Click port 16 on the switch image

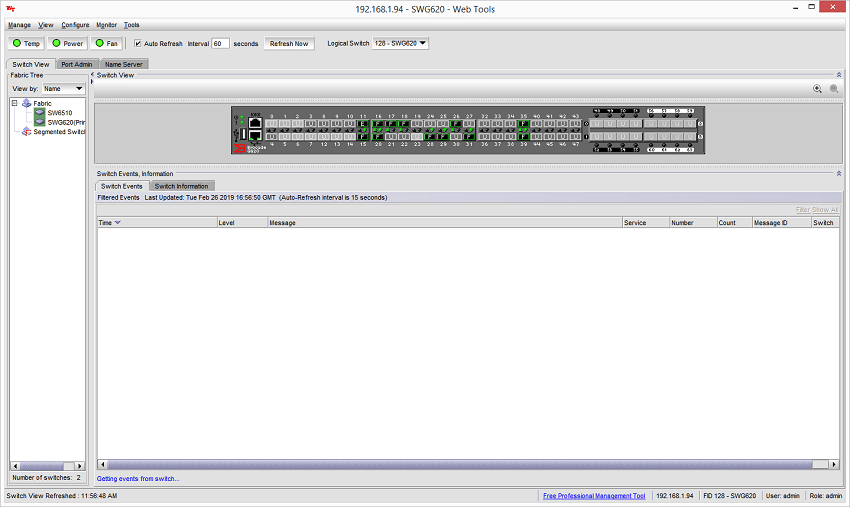coord(378,124)
